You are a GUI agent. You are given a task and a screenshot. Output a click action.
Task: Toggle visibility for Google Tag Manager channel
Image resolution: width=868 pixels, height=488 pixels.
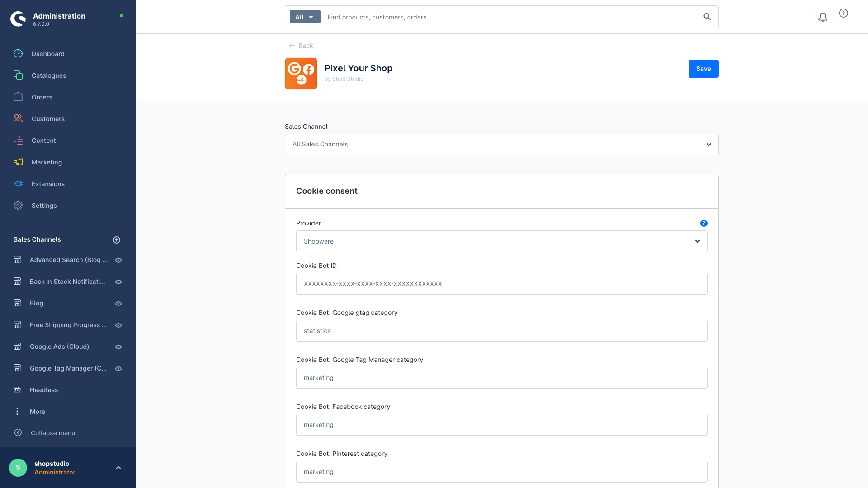coord(118,369)
